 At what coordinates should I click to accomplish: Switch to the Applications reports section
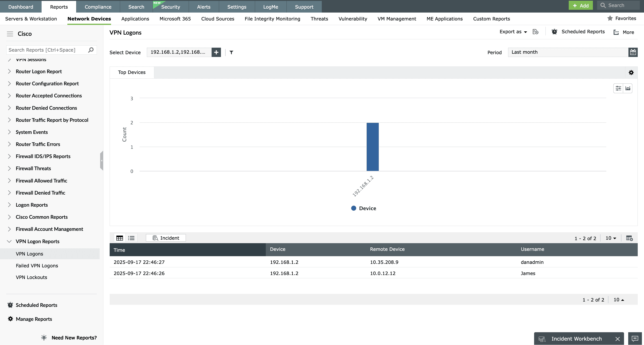[x=135, y=19]
